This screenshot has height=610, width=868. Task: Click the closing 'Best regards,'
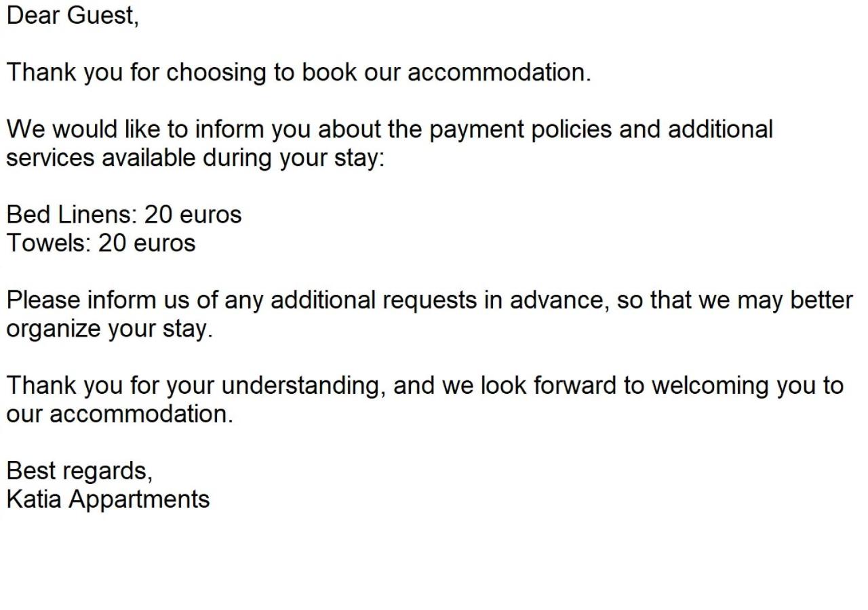coord(80,470)
